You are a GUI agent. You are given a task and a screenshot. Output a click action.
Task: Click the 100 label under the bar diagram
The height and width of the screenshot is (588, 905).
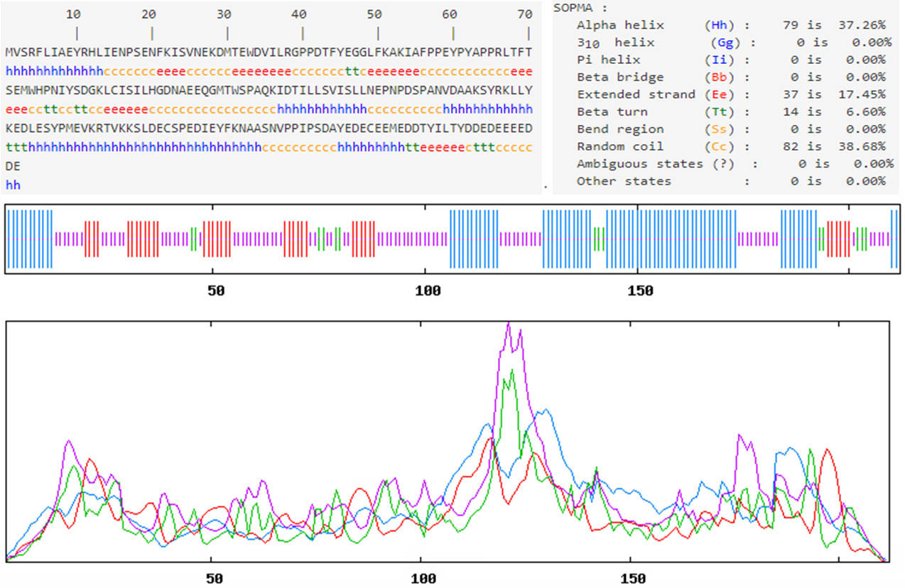426,291
